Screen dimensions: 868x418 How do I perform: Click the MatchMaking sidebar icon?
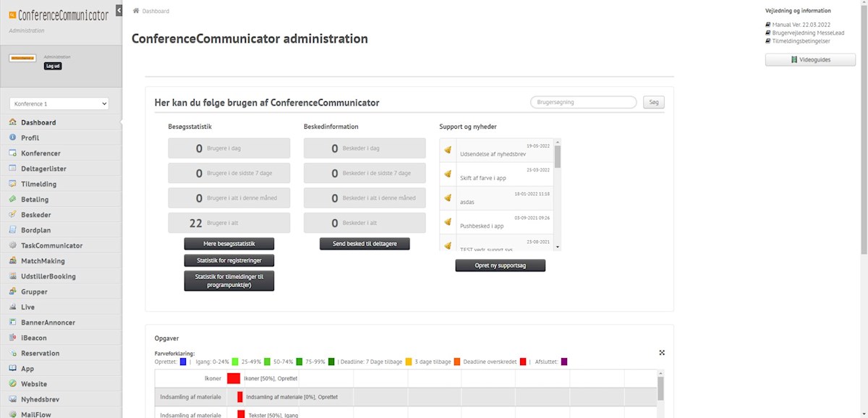13,260
